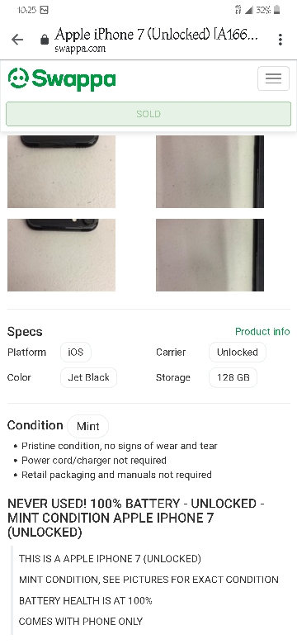
Task: View bottom-left camera photo thumbnail
Action: (62, 255)
